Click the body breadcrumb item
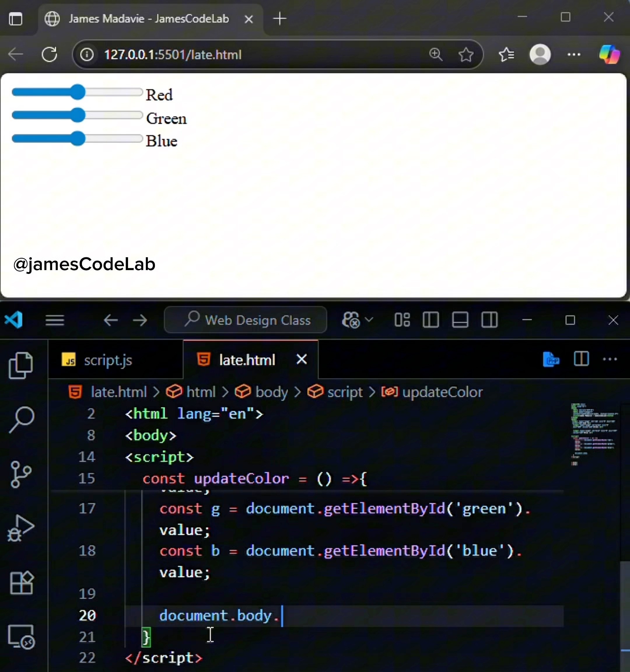The height and width of the screenshot is (672, 630). 261,392
